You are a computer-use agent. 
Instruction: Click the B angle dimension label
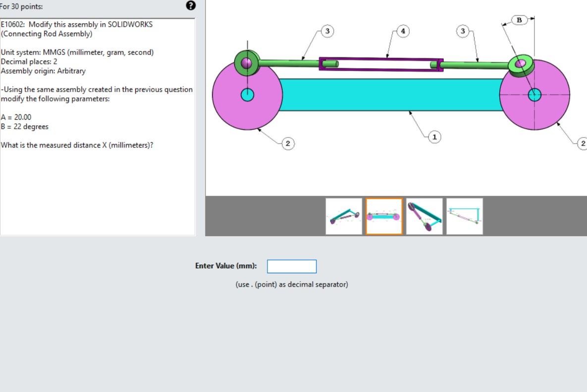518,21
